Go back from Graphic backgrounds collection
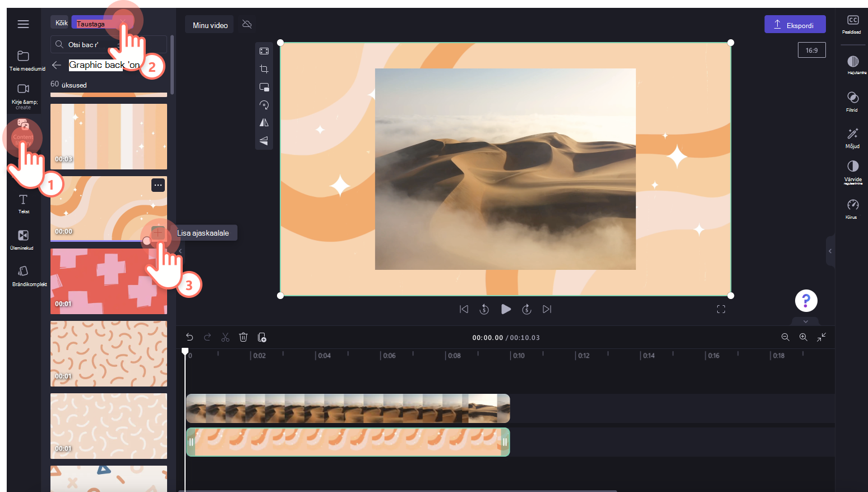The height and width of the screenshot is (492, 868). click(x=56, y=65)
